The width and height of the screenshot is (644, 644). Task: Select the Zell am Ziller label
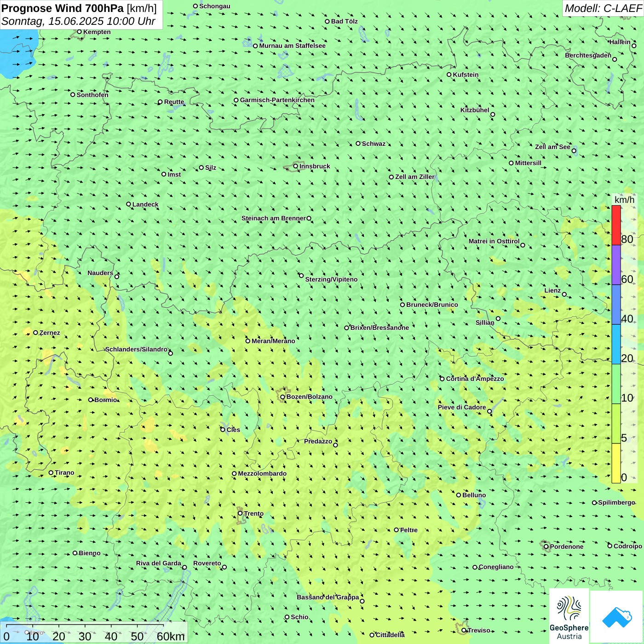tap(414, 177)
